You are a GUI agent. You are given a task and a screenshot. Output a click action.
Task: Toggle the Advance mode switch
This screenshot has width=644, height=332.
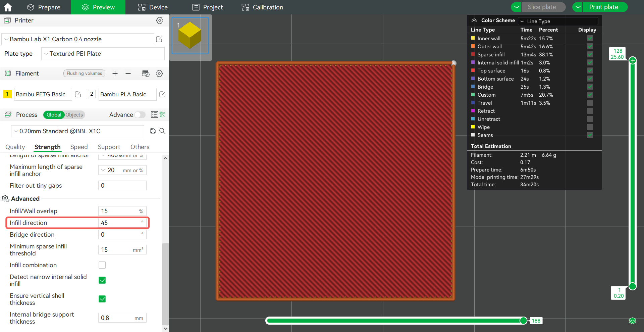click(x=140, y=115)
